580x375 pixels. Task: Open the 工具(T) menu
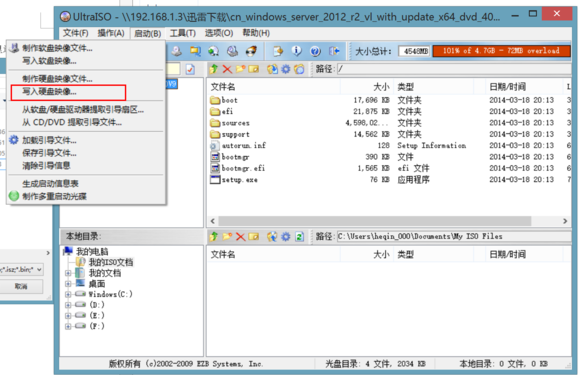[x=183, y=33]
